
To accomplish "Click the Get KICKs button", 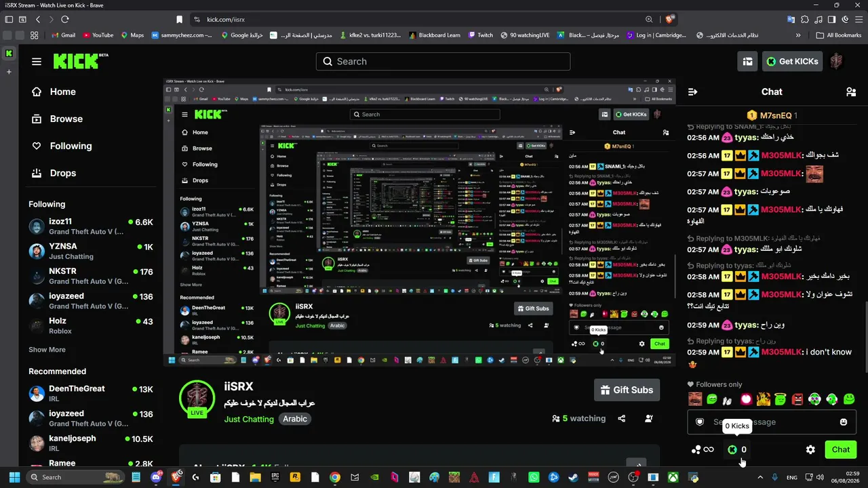I will [792, 61].
